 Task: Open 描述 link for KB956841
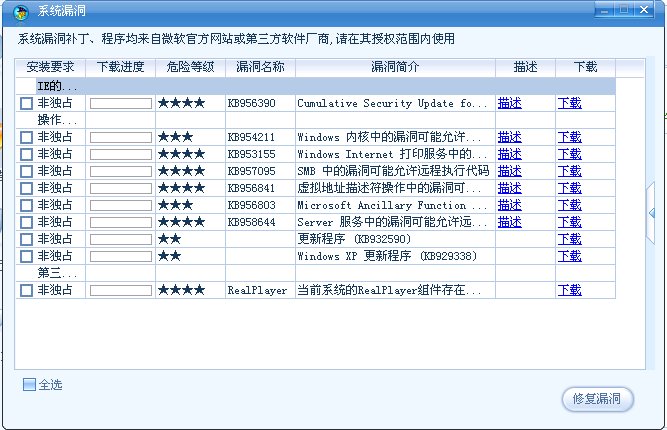pyautogui.click(x=510, y=188)
